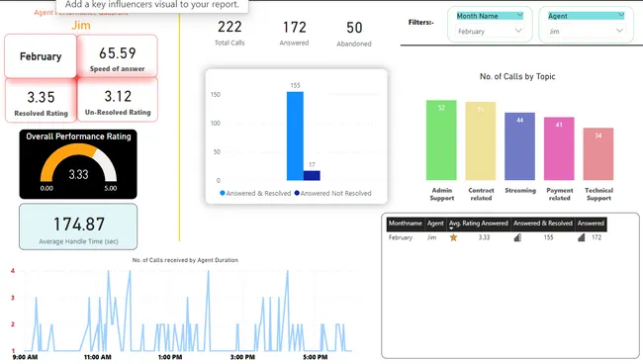
Task: Open the Month Name dropdown showing February
Action: pyautogui.click(x=490, y=31)
